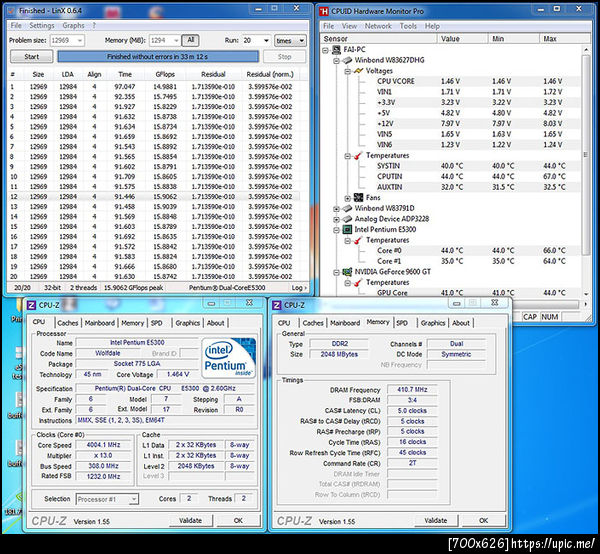Click the LinX Start button
Image resolution: width=600 pixels, height=554 pixels.
pyautogui.click(x=31, y=57)
